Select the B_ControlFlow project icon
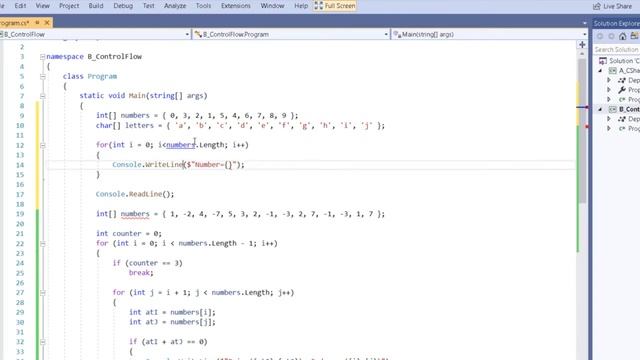Image resolution: width=640 pixels, height=360 pixels. click(x=612, y=109)
